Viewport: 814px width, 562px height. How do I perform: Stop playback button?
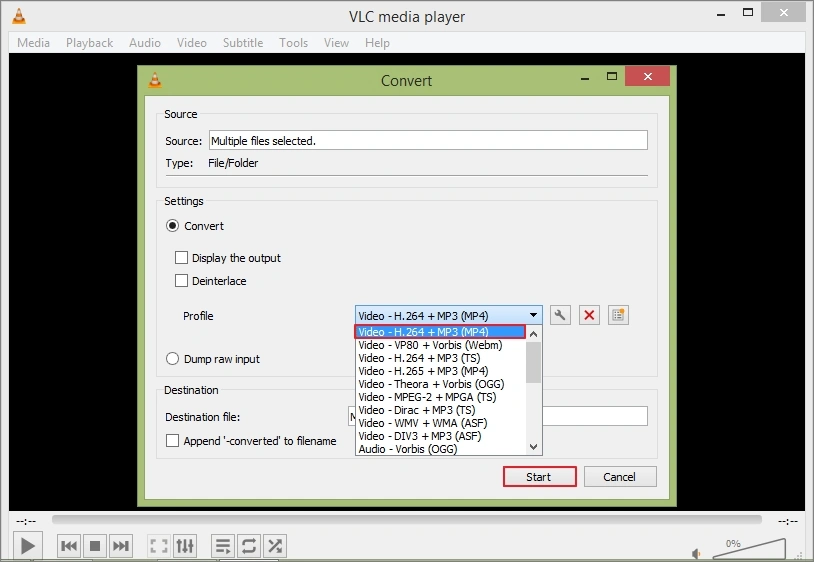(94, 546)
